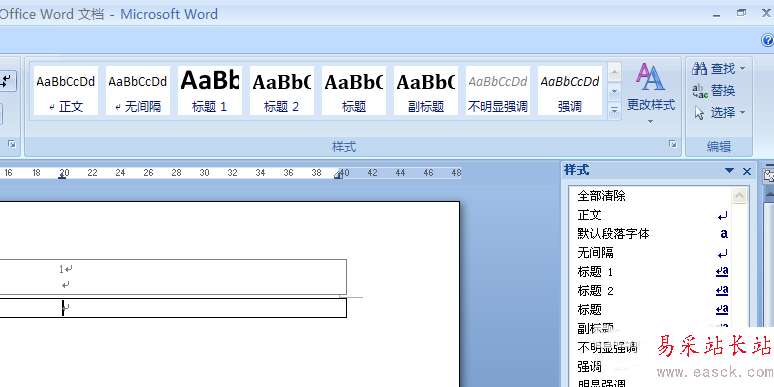This screenshot has height=387, width=774.
Task: Select 无间隔 in the styles pane list
Action: pyautogui.click(x=650, y=253)
